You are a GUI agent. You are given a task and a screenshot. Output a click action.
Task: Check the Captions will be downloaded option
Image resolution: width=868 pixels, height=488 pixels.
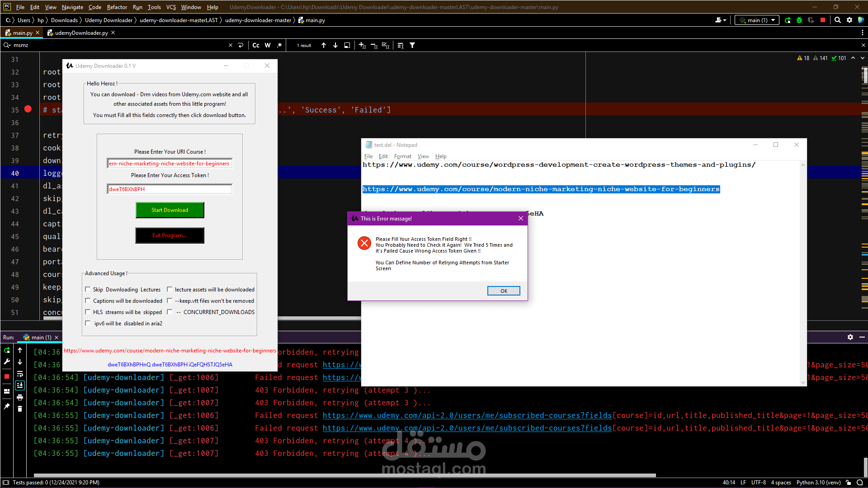click(88, 301)
